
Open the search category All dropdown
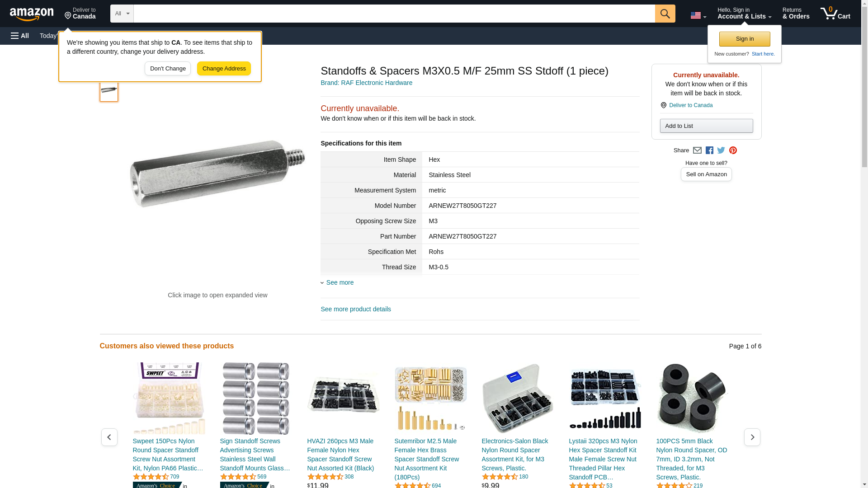pos(122,14)
